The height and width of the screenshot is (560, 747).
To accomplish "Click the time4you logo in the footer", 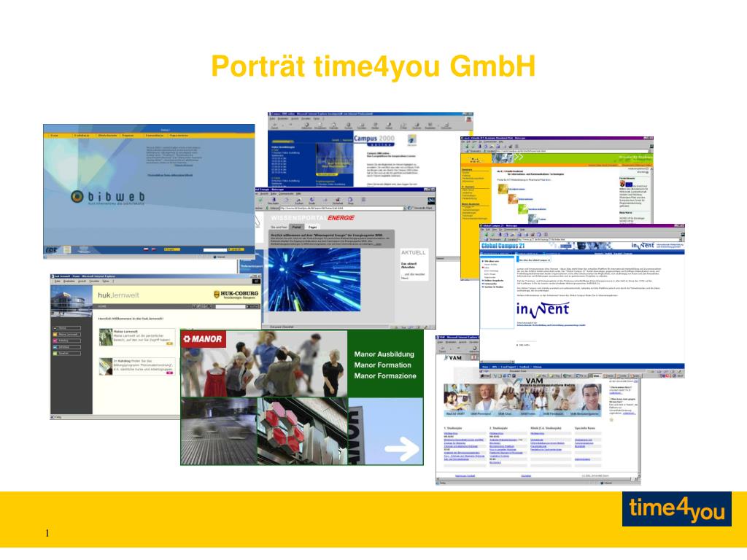I will 676,509.
